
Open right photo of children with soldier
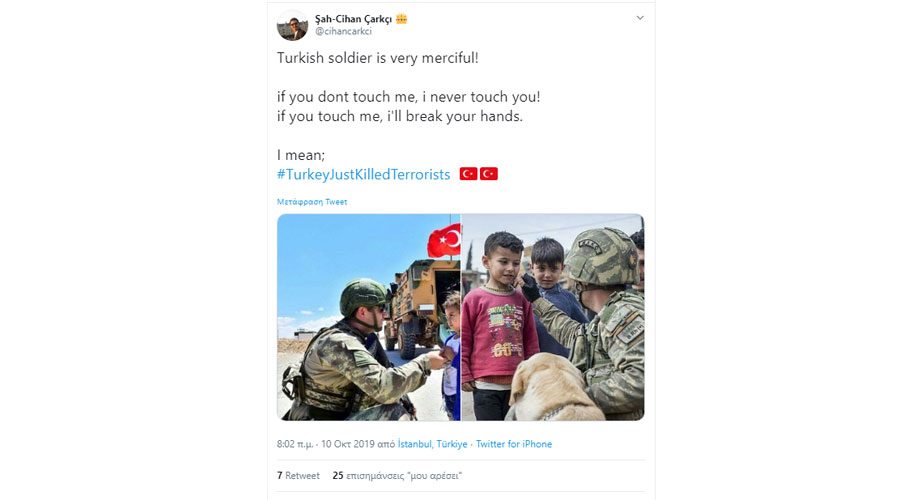pos(553,317)
